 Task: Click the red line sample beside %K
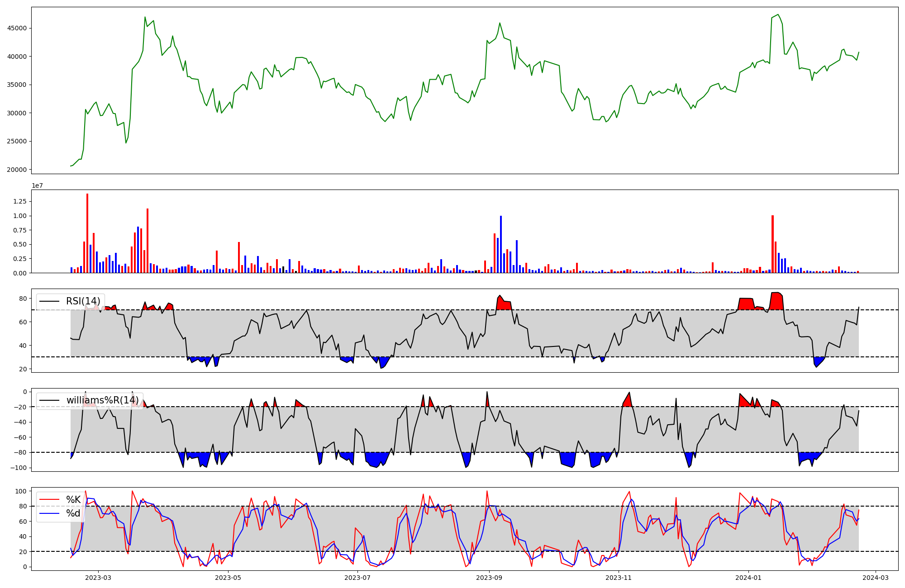(x=49, y=500)
